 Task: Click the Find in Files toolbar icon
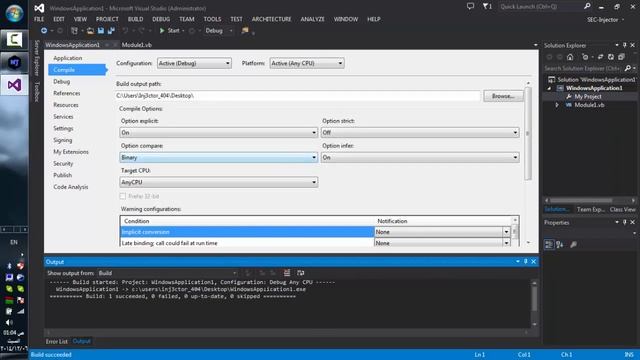click(x=245, y=31)
